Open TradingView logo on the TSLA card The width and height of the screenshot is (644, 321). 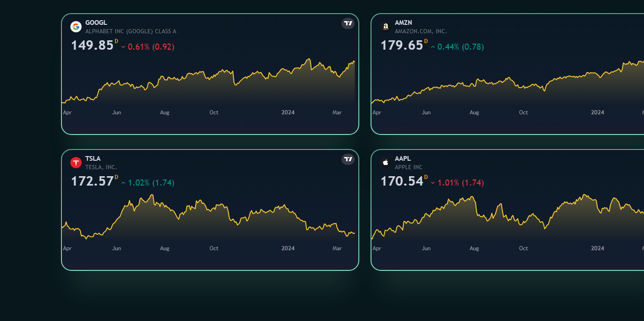(x=348, y=159)
